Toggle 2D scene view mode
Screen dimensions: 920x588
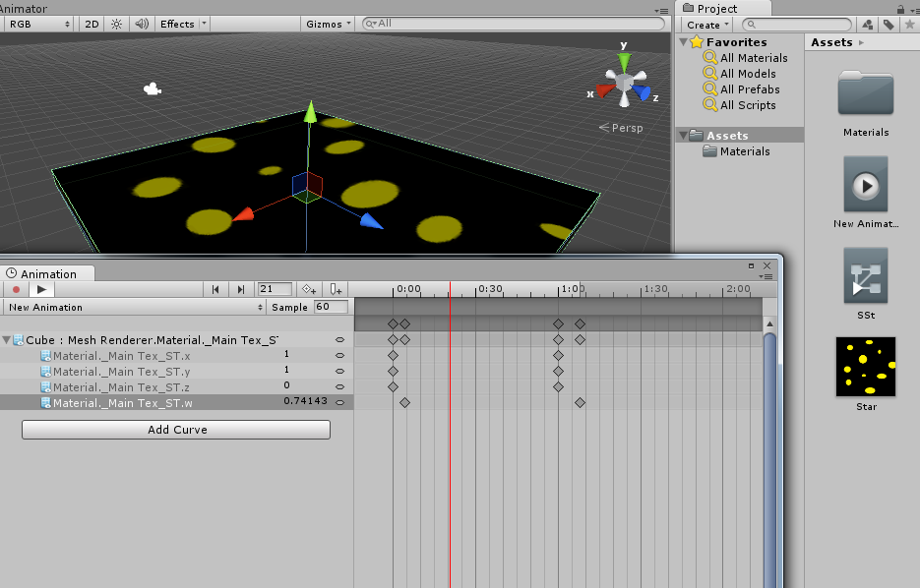tap(92, 24)
